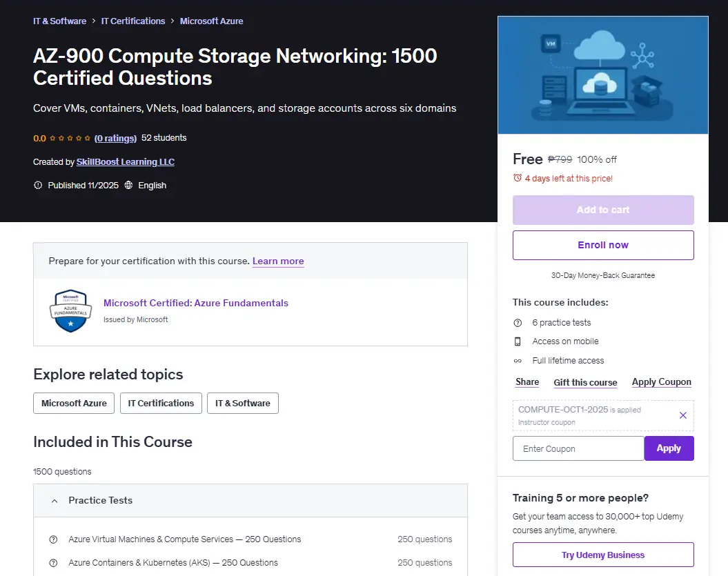Screen dimensions: 728x576
Task: Click the course preview thumbnail image
Action: (602, 75)
